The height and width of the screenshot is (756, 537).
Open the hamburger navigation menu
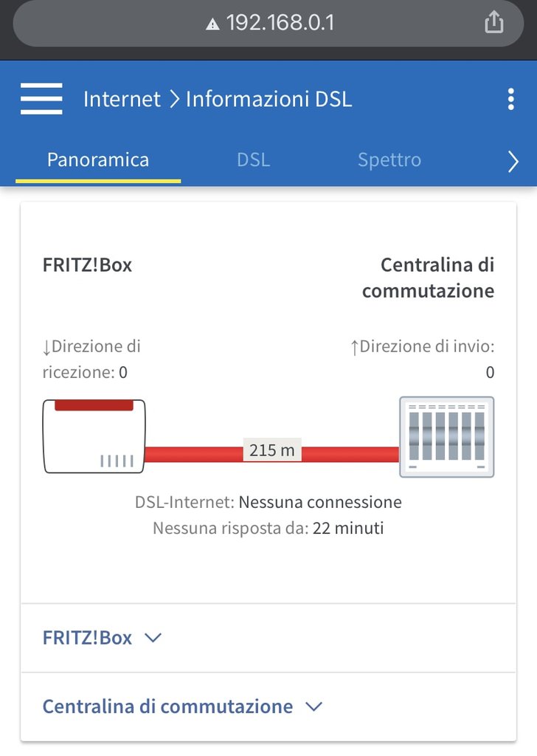point(41,99)
